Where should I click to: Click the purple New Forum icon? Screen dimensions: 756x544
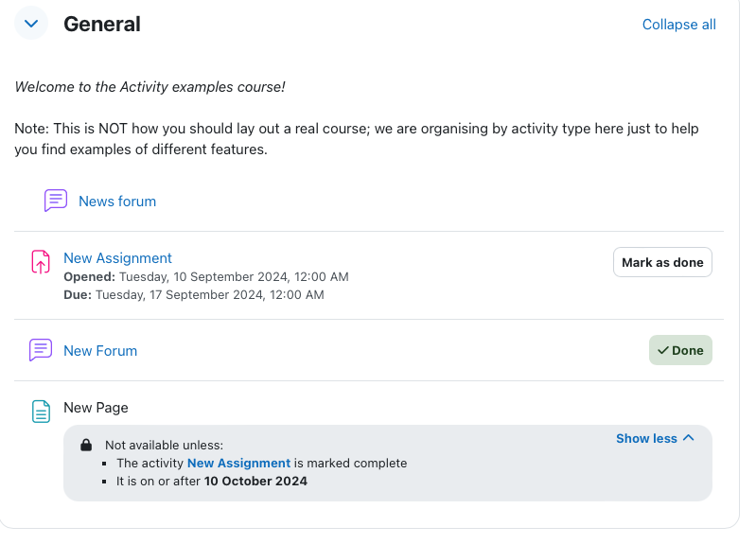pos(41,350)
